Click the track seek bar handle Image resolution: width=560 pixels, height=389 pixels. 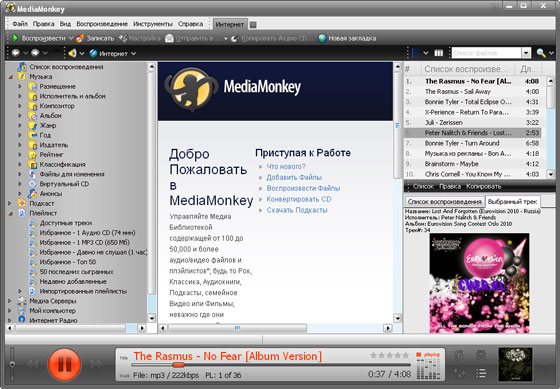[178, 365]
